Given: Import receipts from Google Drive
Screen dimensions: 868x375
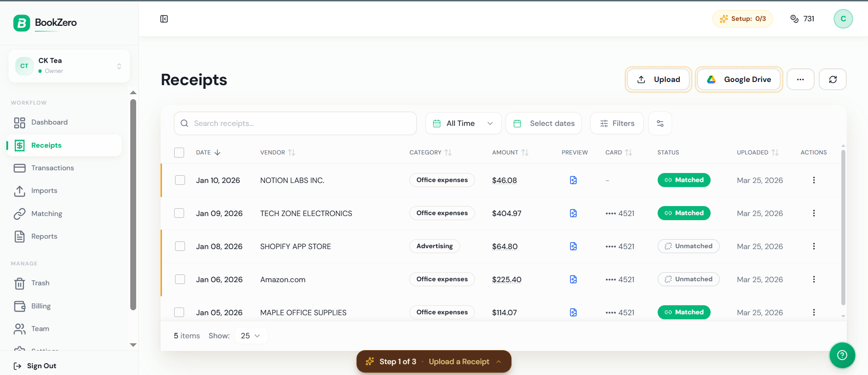Looking at the screenshot, I should [739, 79].
